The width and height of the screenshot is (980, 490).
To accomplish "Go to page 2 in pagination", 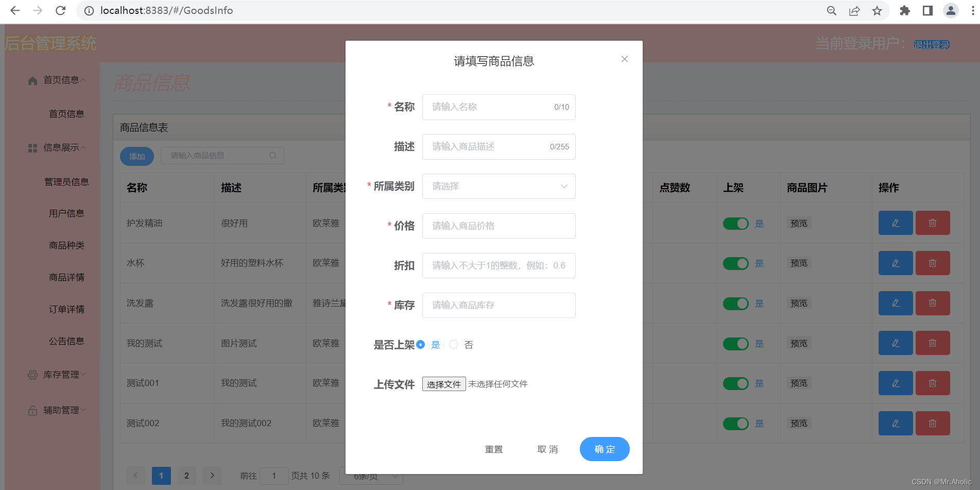I will (x=186, y=476).
